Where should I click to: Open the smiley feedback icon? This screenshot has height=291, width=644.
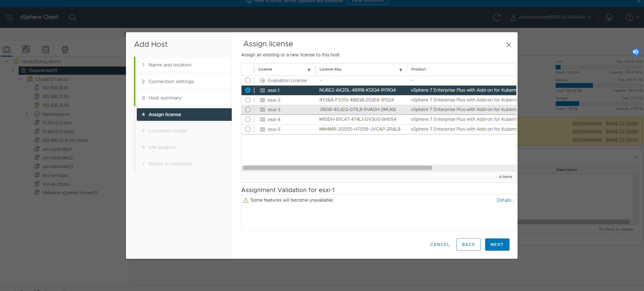(x=609, y=17)
